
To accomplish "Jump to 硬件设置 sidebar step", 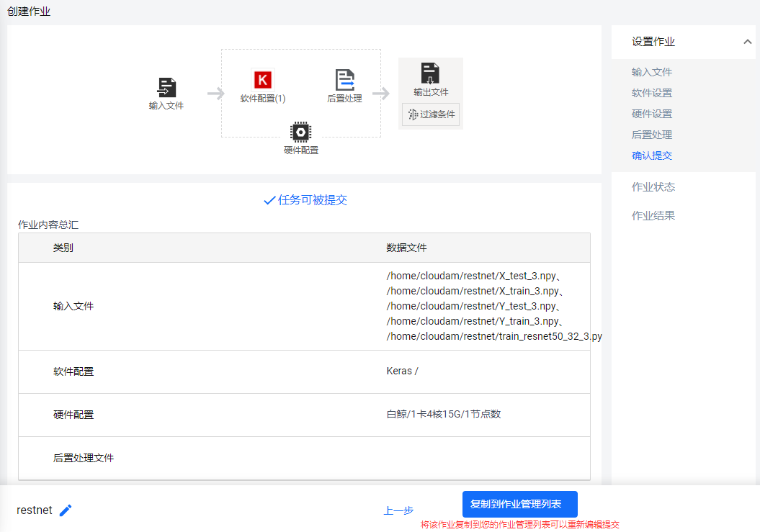I will (x=652, y=114).
